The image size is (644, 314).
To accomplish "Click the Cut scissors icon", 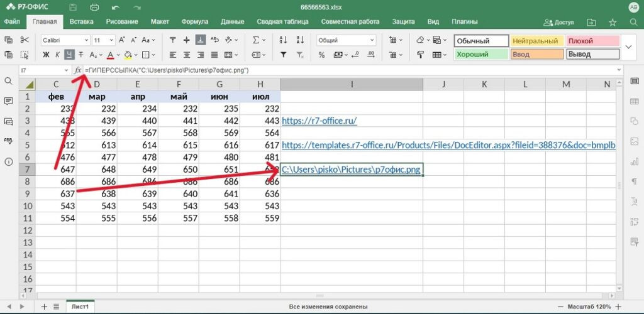I will click(25, 40).
